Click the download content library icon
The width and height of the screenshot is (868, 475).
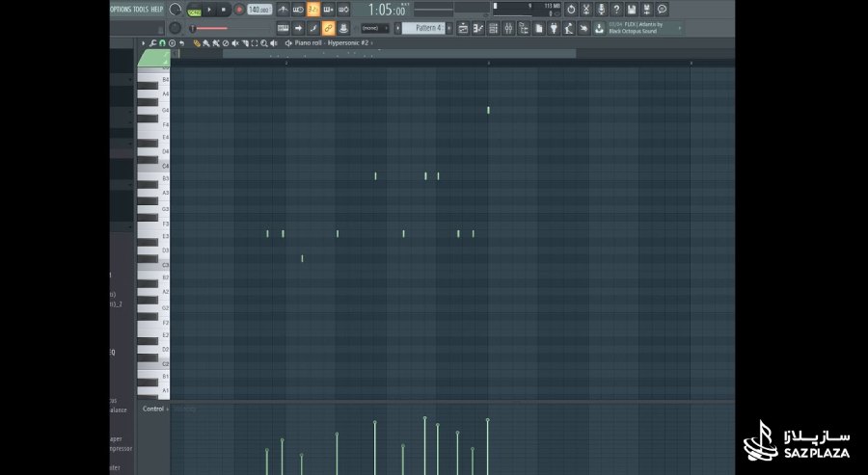599,28
